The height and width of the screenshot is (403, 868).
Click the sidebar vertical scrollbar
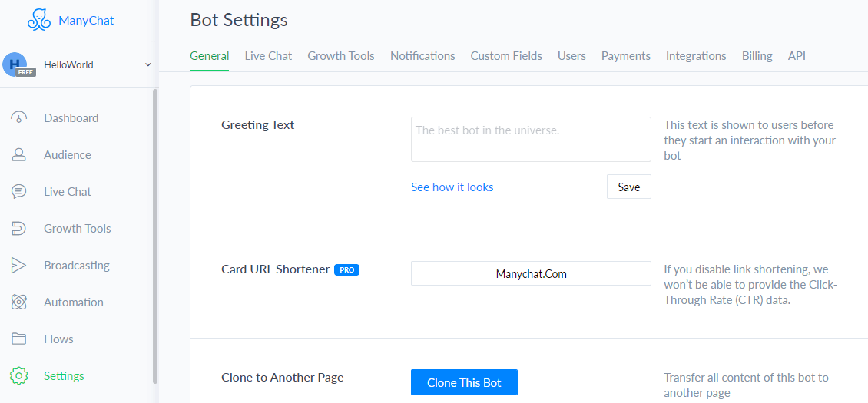(155, 236)
